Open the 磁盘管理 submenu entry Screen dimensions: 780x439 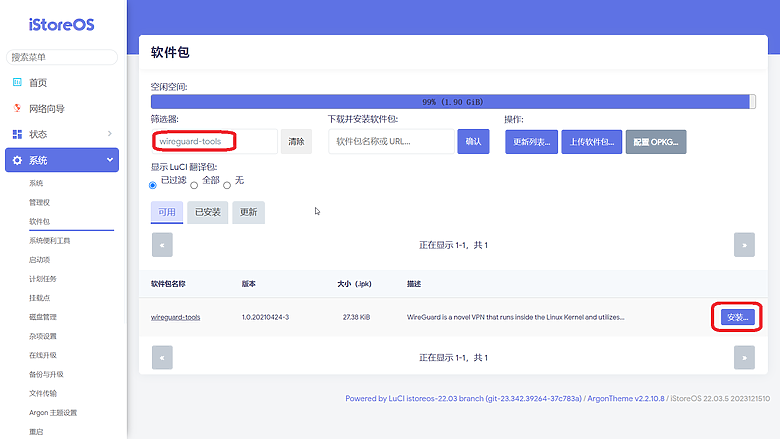point(43,317)
